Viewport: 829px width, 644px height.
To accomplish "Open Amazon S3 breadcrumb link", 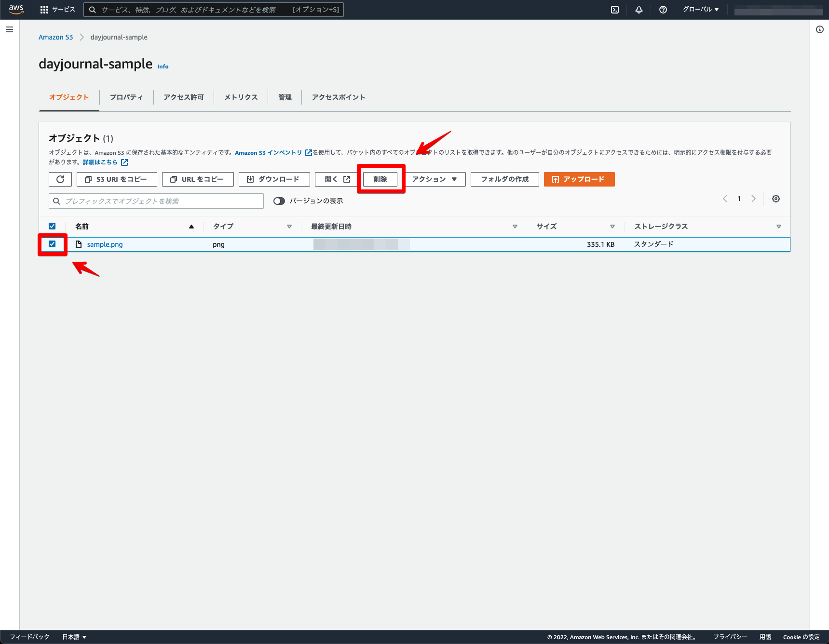I will pyautogui.click(x=56, y=37).
